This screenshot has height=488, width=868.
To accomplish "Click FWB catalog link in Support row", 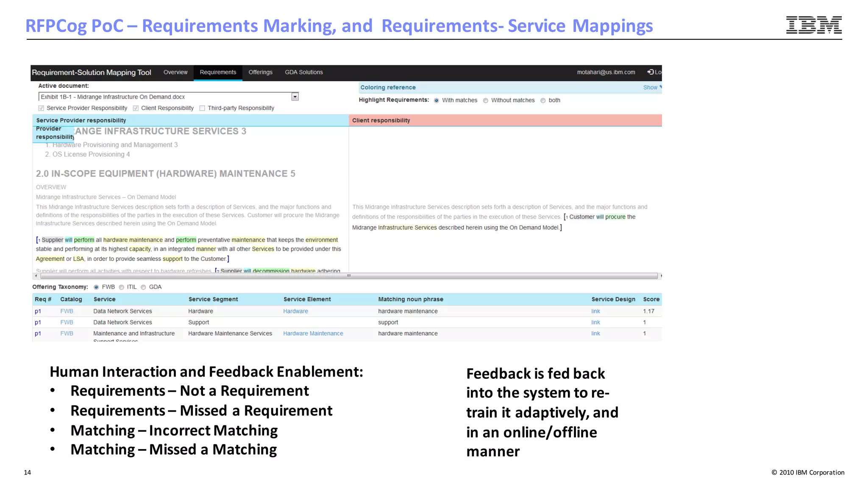I will (x=67, y=322).
